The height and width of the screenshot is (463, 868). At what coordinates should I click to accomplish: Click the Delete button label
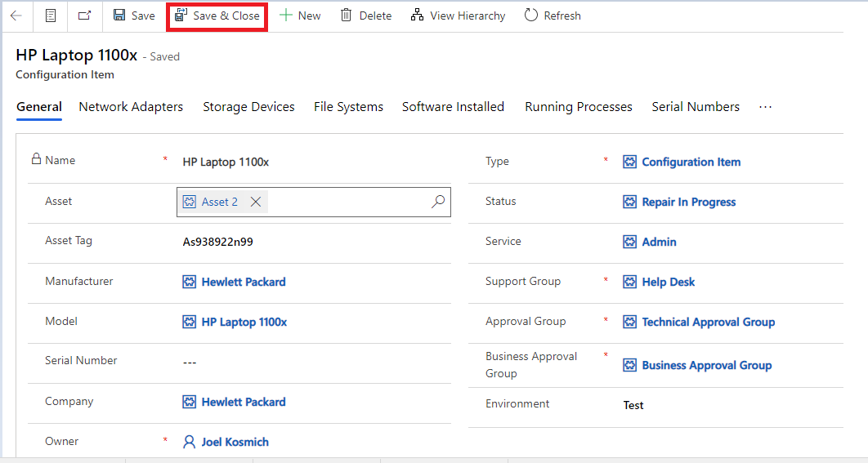click(375, 16)
